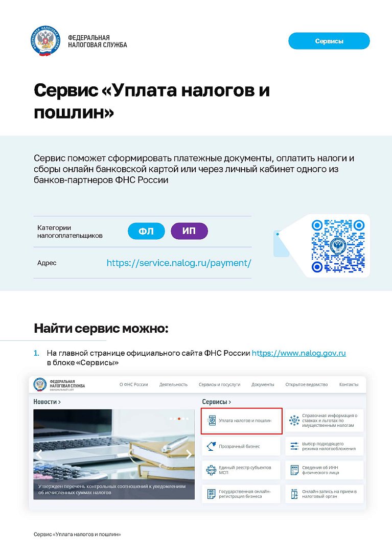Open Сведения об ИНН физического лица icon

click(x=294, y=470)
